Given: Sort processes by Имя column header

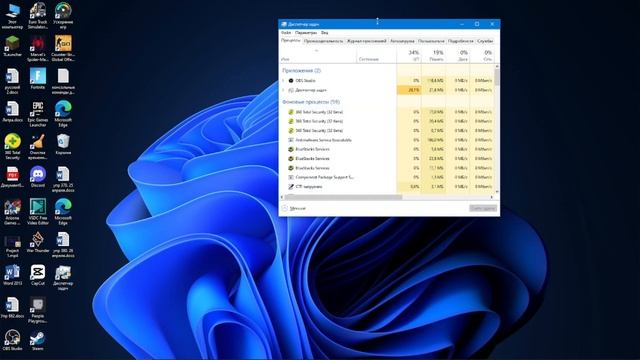Looking at the screenshot, I should pyautogui.click(x=318, y=56).
